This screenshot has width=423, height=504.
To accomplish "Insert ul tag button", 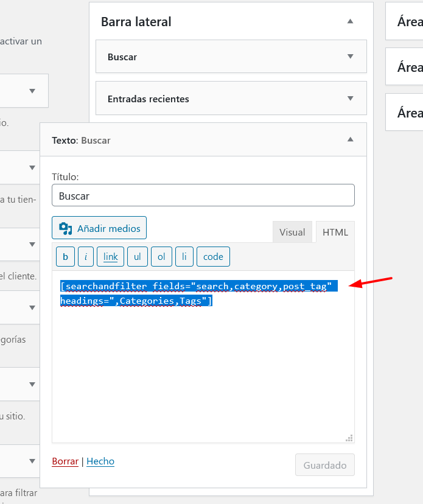I will click(138, 256).
